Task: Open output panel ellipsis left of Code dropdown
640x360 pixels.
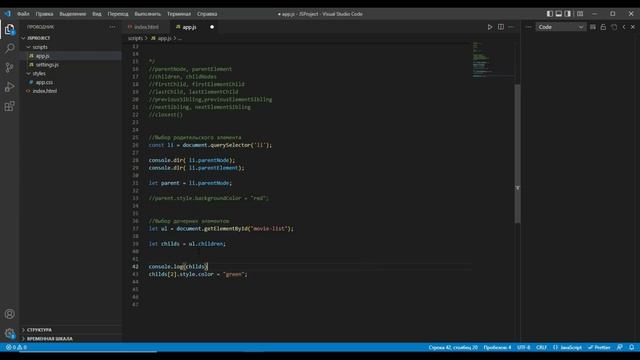Action: point(529,27)
